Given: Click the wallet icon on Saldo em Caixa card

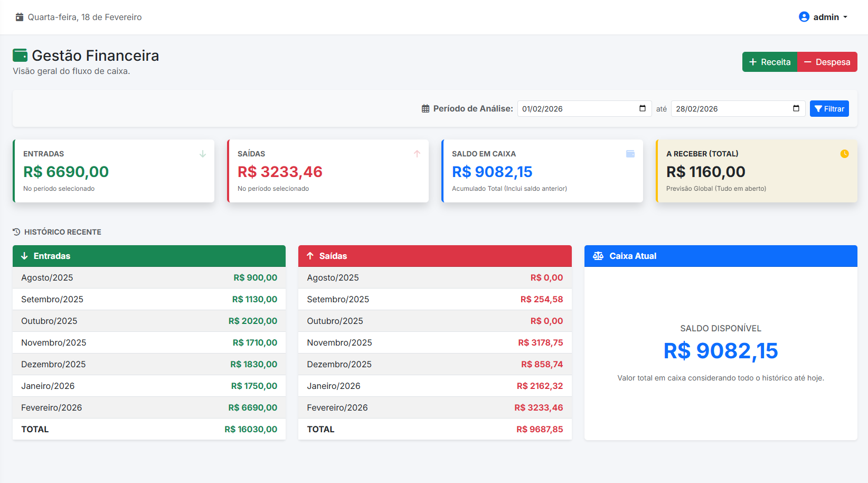Looking at the screenshot, I should (x=630, y=154).
